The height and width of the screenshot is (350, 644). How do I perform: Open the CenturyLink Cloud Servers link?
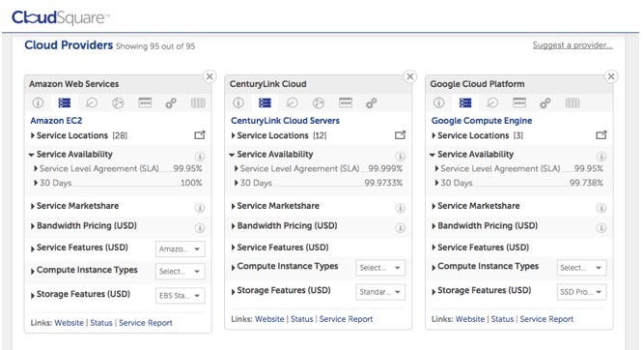click(x=285, y=121)
